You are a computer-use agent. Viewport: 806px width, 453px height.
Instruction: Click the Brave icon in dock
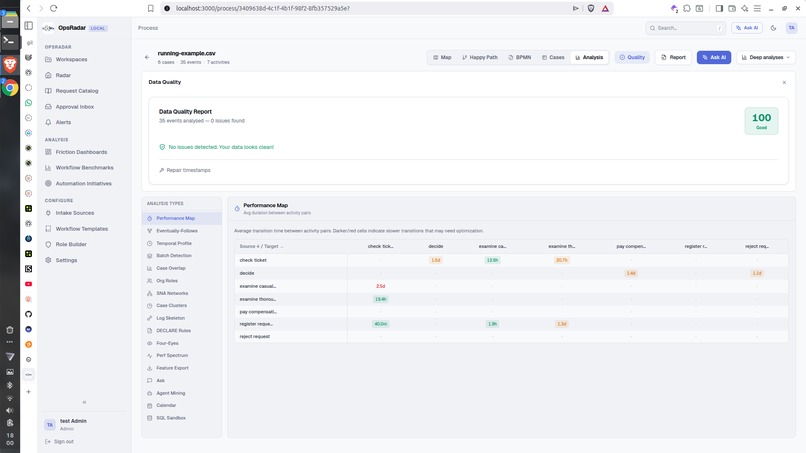(10, 64)
